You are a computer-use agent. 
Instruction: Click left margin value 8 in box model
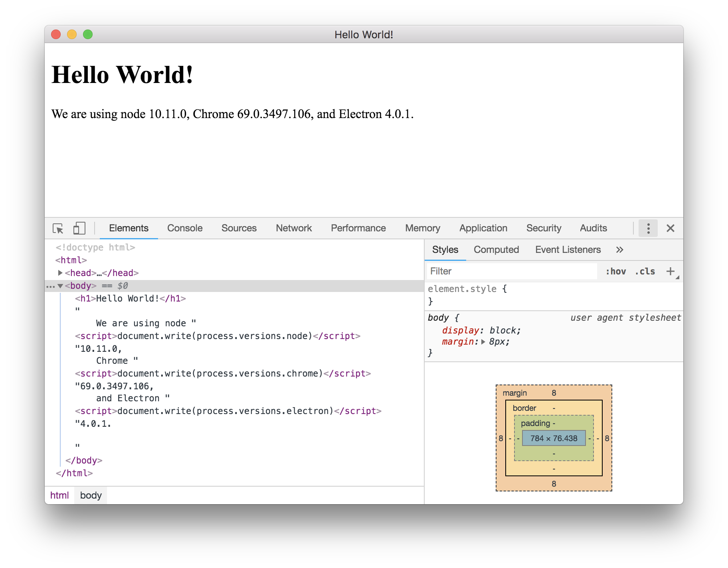click(501, 438)
